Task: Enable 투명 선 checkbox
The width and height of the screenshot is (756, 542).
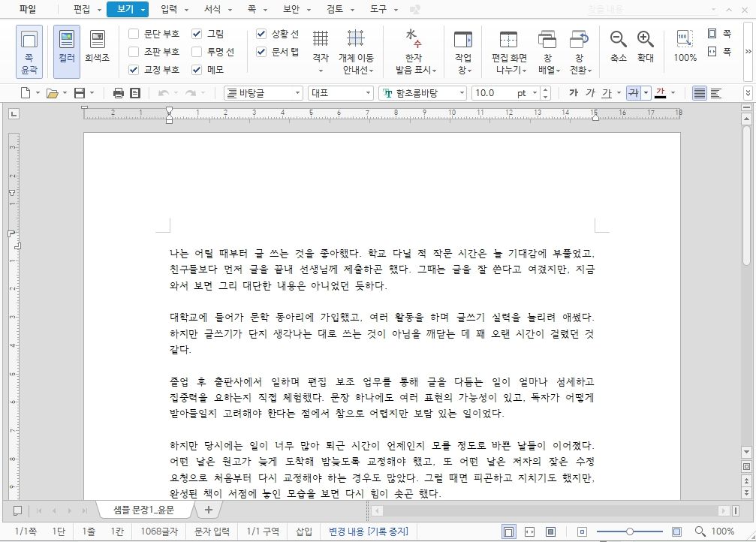Action: point(197,52)
